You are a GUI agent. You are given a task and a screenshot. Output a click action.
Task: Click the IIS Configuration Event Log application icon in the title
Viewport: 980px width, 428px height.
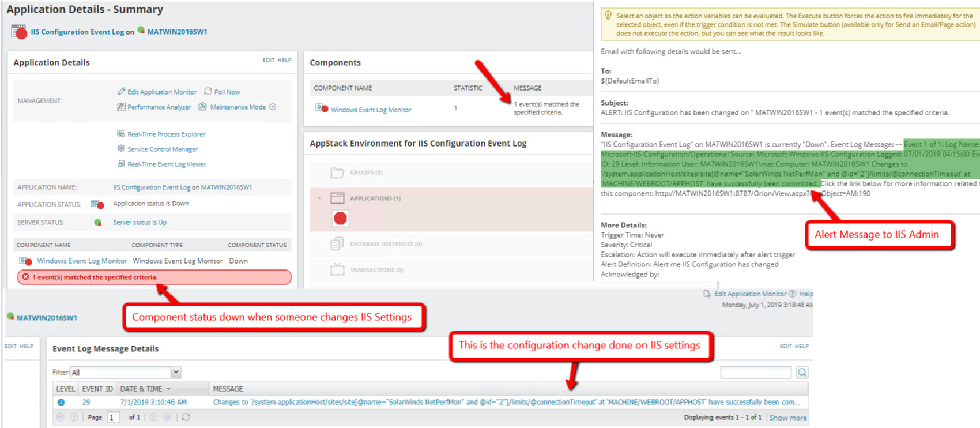19,31
